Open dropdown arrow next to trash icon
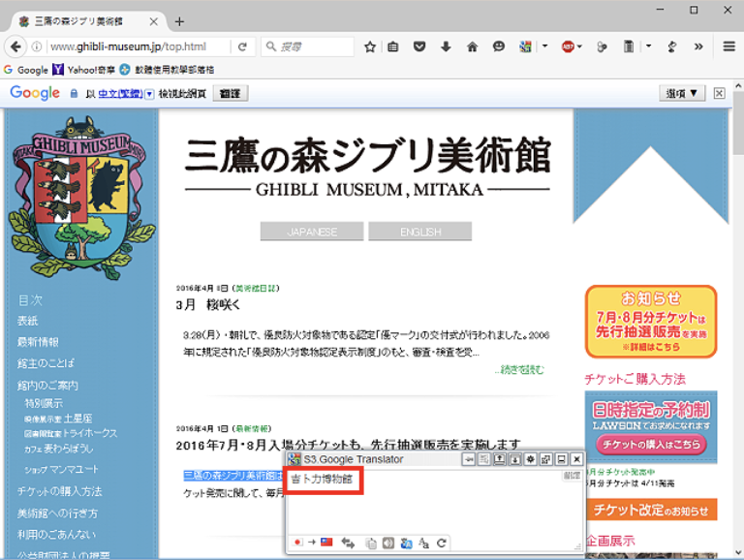Image resolution: width=744 pixels, height=560 pixels. point(648,47)
